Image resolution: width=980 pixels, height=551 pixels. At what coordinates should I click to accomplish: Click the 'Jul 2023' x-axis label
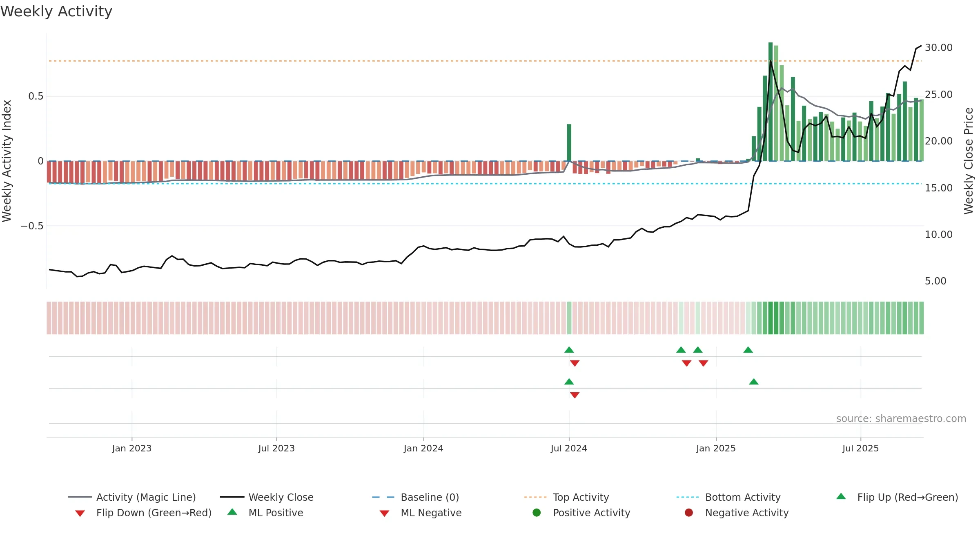(x=276, y=448)
